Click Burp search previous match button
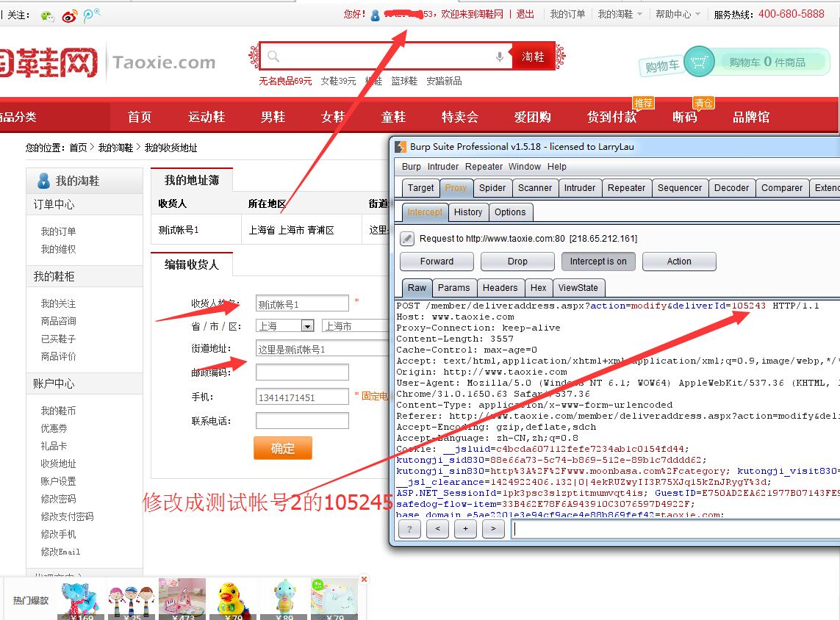 438,529
